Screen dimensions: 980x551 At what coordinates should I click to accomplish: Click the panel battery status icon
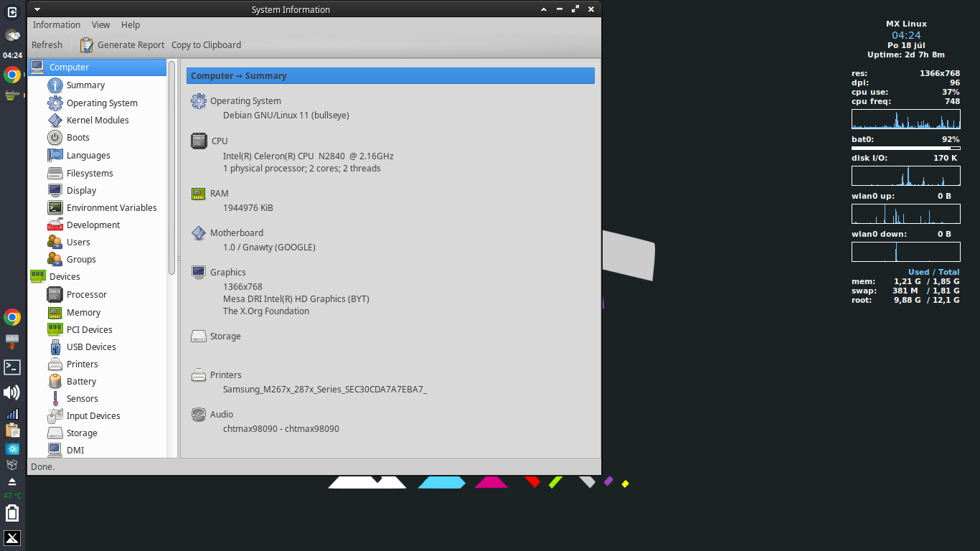[x=12, y=513]
